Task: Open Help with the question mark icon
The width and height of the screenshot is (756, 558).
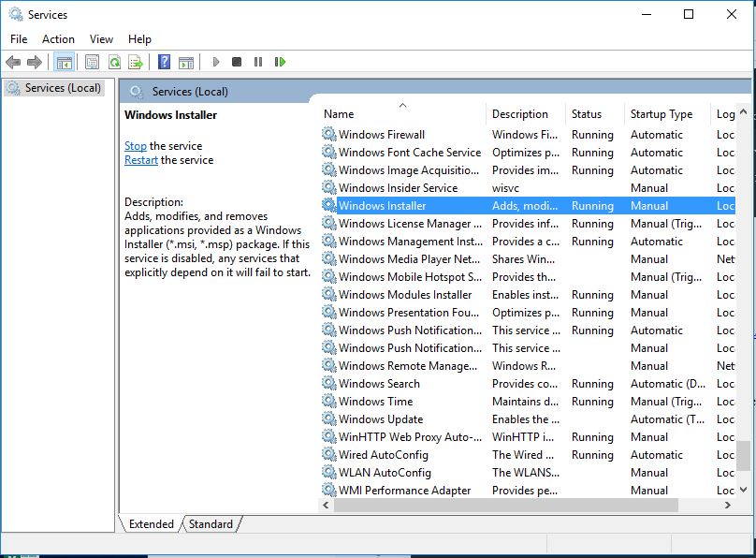Action: (164, 62)
